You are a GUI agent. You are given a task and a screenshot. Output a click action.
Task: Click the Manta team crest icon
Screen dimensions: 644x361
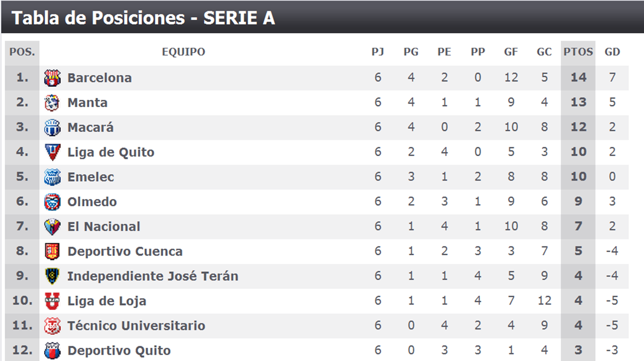coord(52,103)
